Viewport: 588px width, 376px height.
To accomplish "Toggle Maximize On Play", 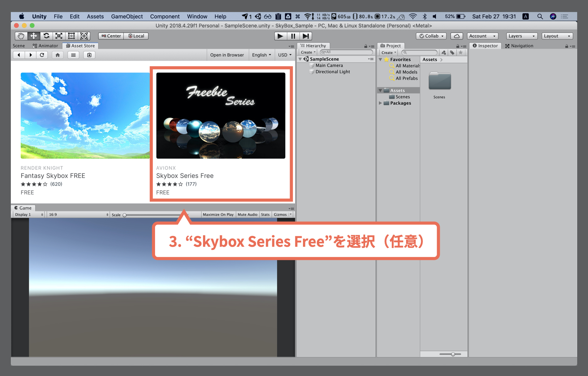I will [218, 214].
